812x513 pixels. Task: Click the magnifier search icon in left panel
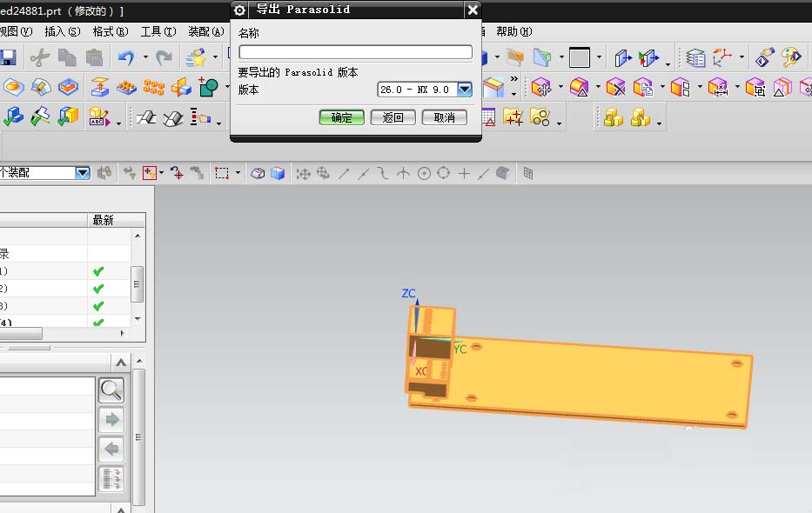111,390
